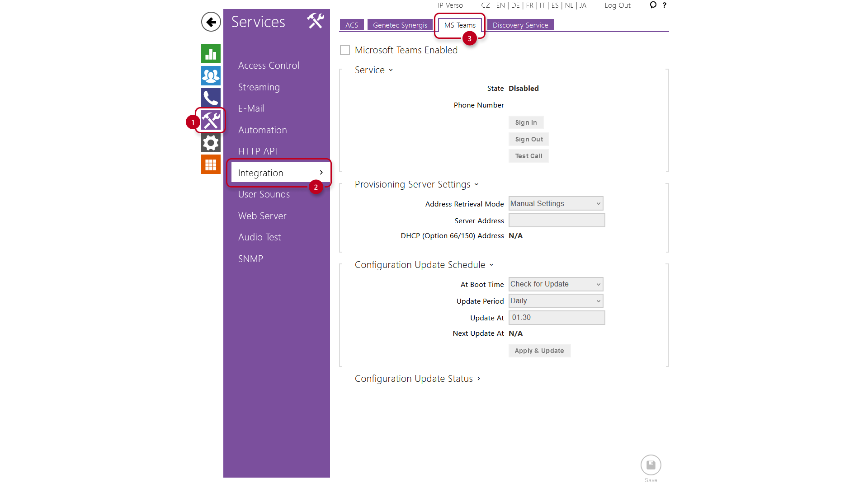This screenshot has width=868, height=488.
Task: Enable the Microsoft Teams Enabled checkbox
Action: pos(345,50)
